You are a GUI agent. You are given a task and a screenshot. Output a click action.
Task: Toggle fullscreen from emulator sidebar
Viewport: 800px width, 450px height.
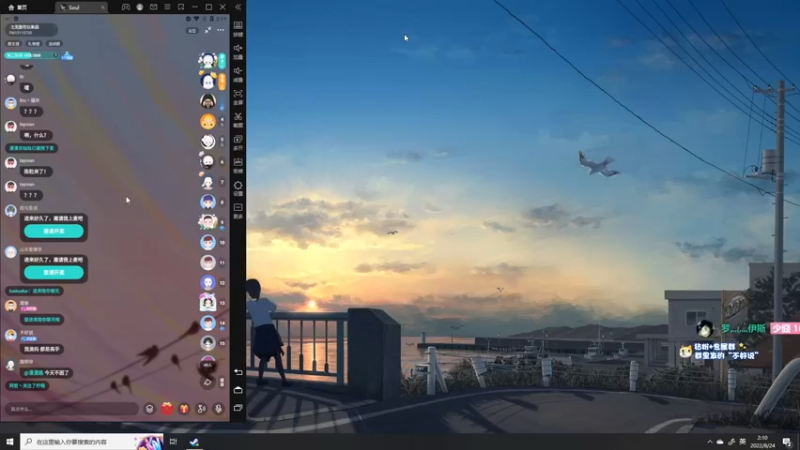point(238,96)
